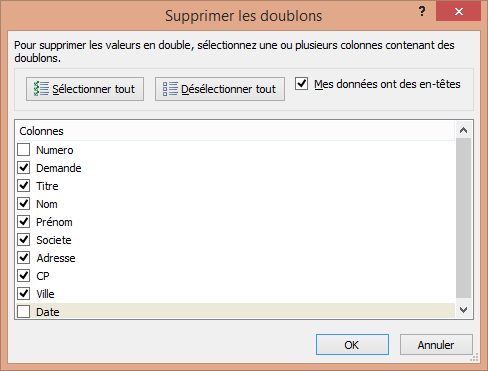Uncheck the Ville column checkbox
Viewport: 488px width, 371px height.
tap(24, 294)
